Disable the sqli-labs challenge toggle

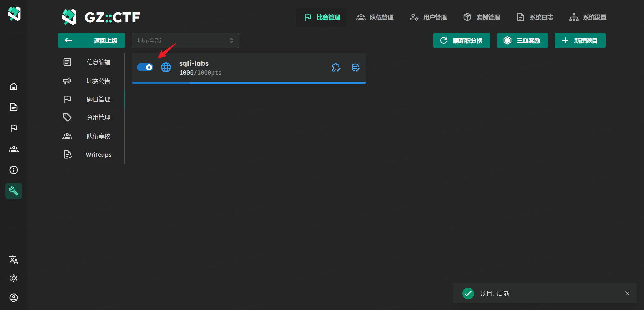145,67
